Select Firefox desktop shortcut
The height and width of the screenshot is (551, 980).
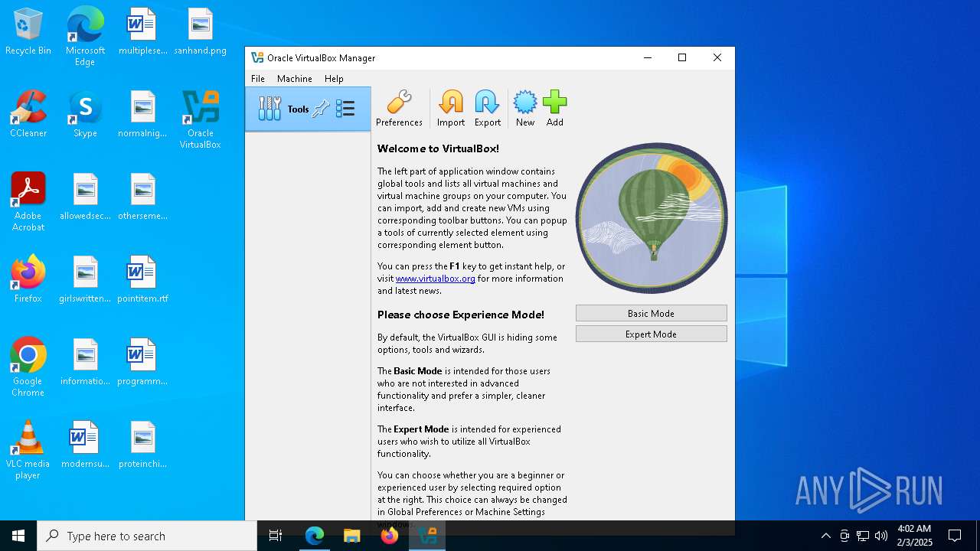click(28, 280)
